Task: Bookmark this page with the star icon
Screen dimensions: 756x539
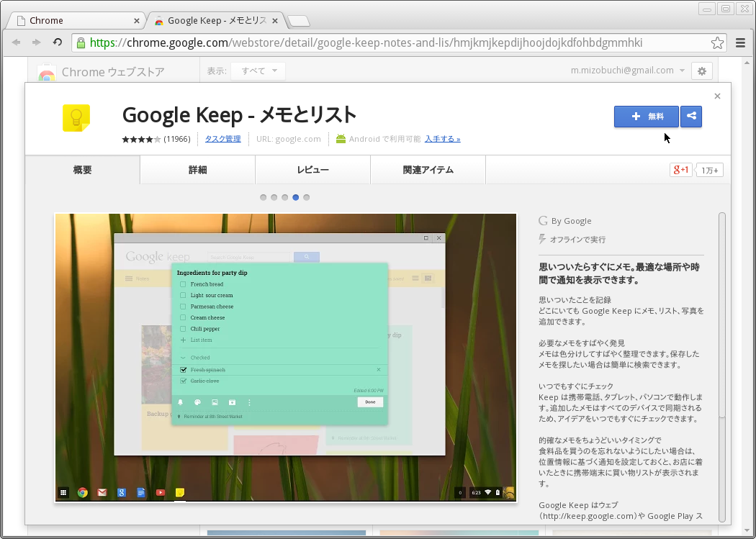Action: click(x=717, y=43)
